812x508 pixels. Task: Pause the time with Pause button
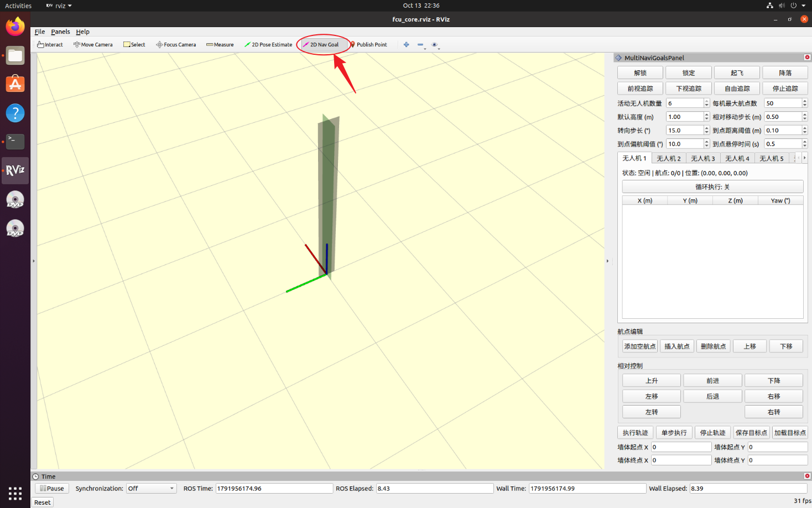52,488
